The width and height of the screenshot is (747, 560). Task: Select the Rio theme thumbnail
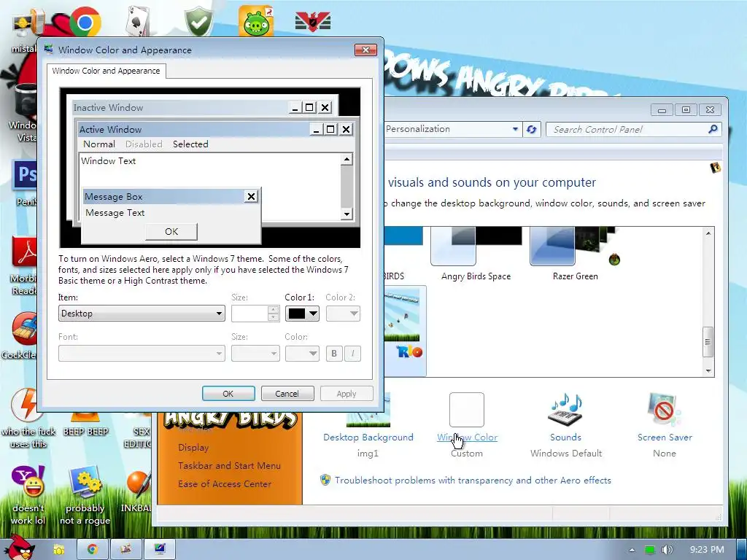(405, 331)
